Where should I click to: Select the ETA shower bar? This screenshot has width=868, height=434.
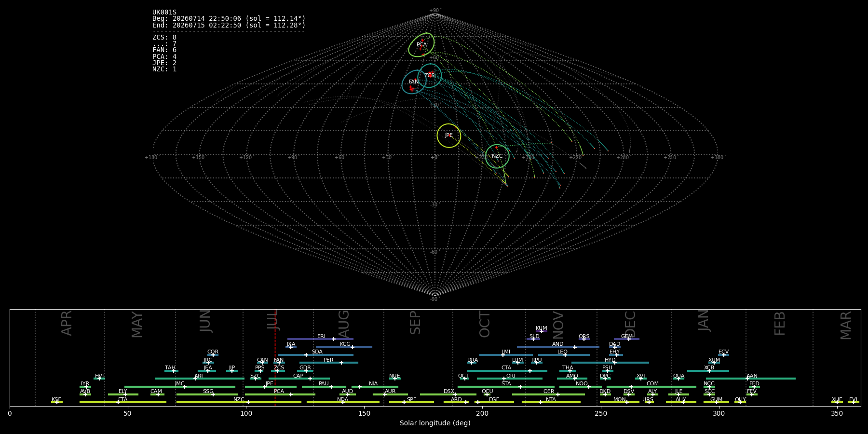pyautogui.click(x=123, y=402)
